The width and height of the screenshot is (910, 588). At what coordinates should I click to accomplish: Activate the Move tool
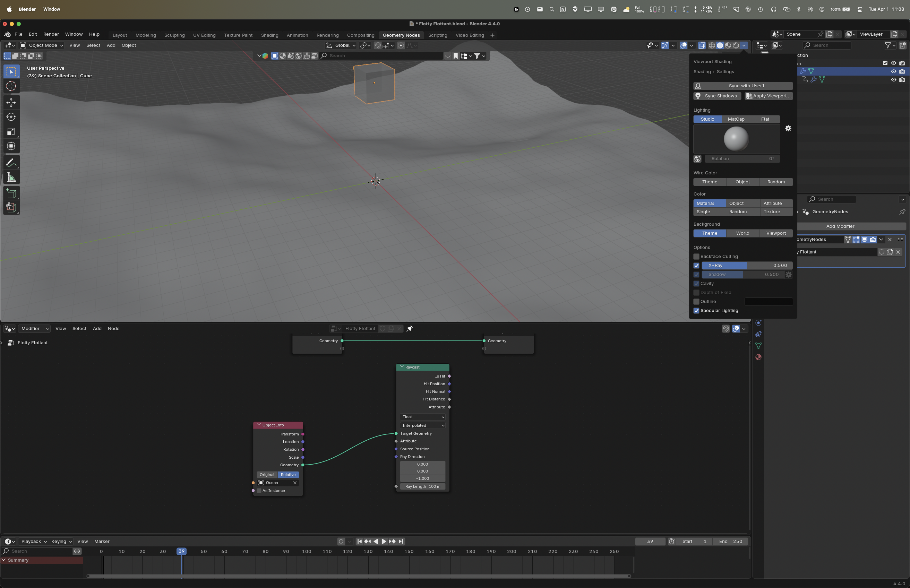coord(11,102)
